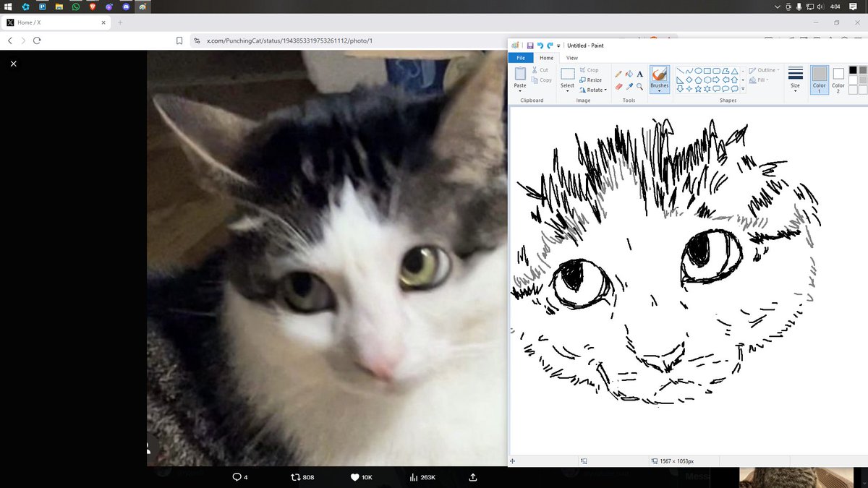Open the shape Outline dropdown
Viewport: 868px width, 488px height.
764,70
